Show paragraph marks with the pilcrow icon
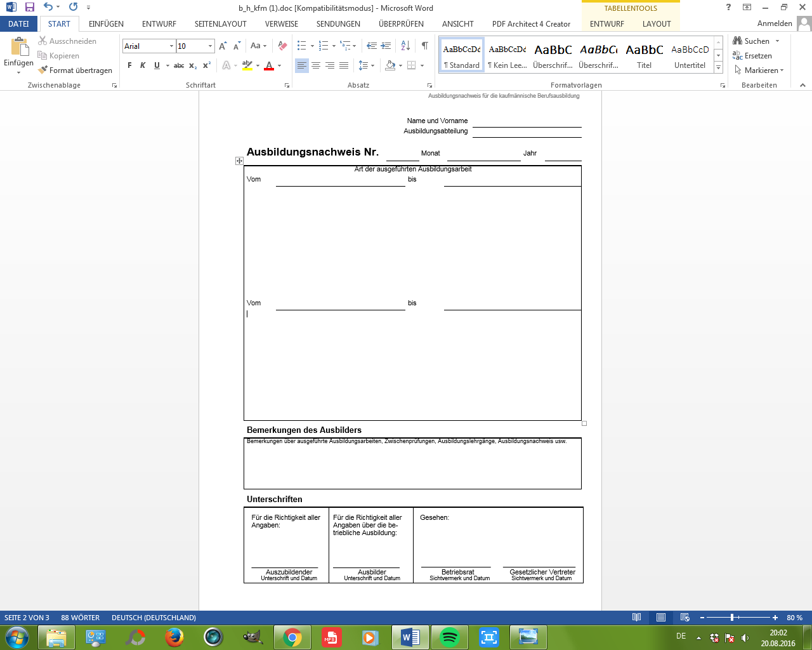The width and height of the screenshot is (812, 650). tap(424, 46)
